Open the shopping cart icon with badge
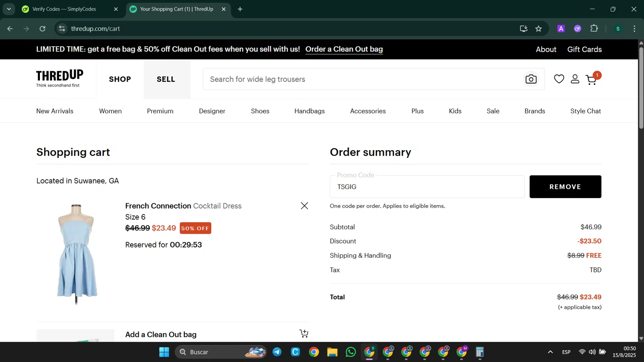Viewport: 644px width, 362px height. 593,78
